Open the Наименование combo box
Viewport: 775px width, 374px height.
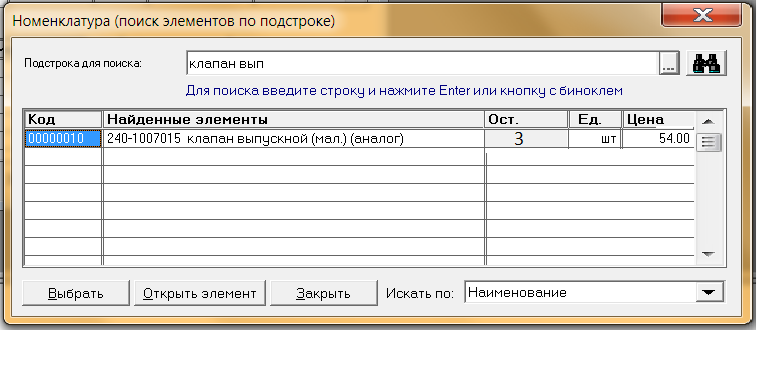click(x=594, y=292)
